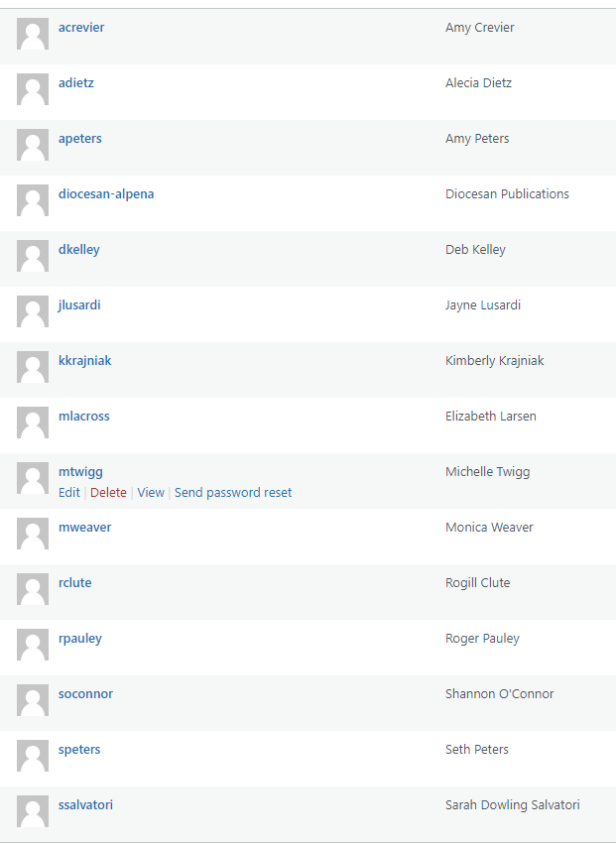Click soconnor's avatar thumbnail
Screen dimensions: 616x844
33,700
